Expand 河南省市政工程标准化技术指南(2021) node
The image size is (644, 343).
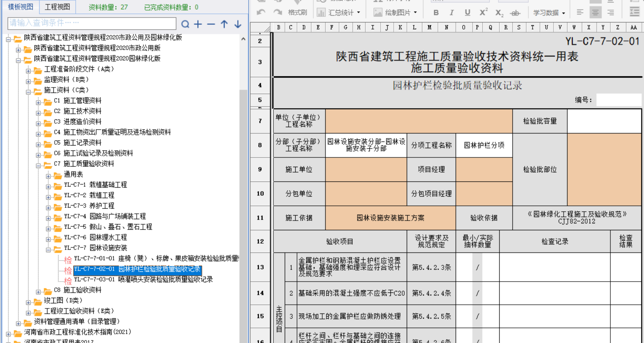point(8,334)
